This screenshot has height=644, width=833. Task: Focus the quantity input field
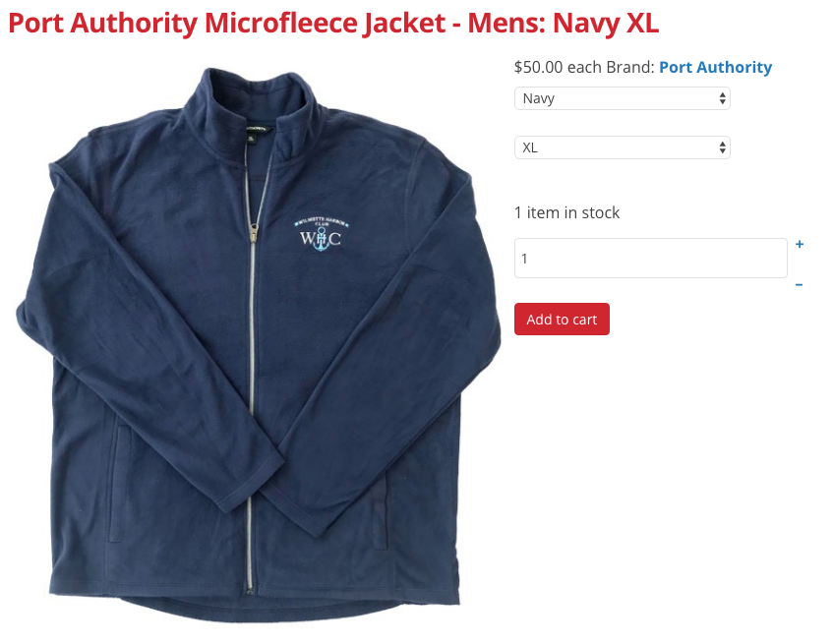(650, 258)
